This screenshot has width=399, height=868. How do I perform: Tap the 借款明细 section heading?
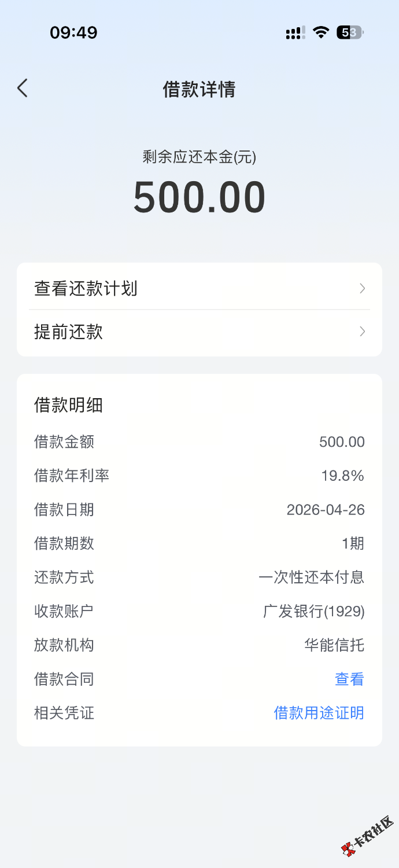68,405
